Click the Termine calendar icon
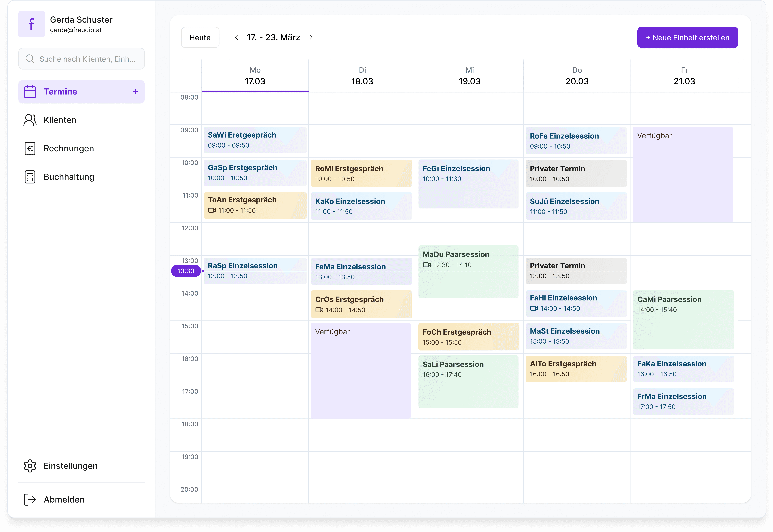 30,92
